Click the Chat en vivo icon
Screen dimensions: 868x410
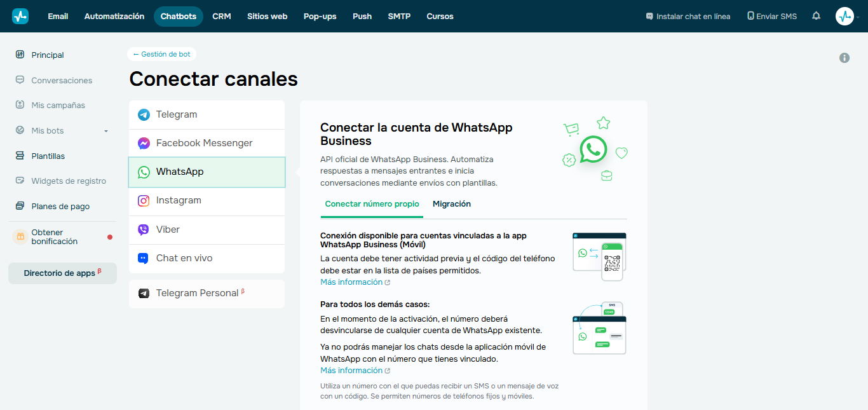click(x=144, y=258)
